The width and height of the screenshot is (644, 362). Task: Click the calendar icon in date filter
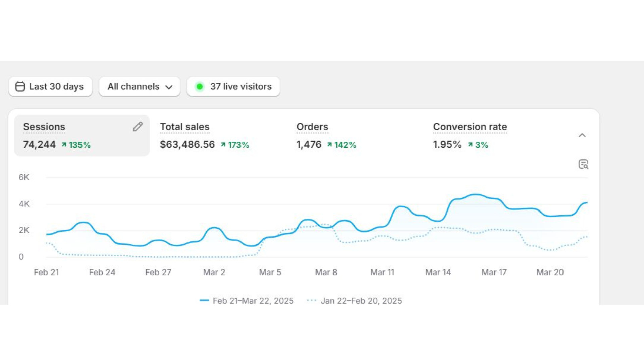pyautogui.click(x=20, y=86)
